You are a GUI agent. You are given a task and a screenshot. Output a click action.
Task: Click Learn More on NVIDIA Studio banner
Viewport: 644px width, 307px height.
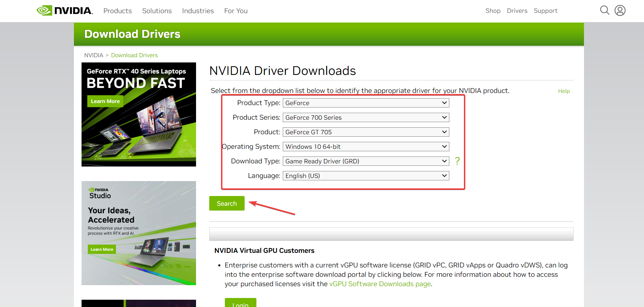(102, 249)
